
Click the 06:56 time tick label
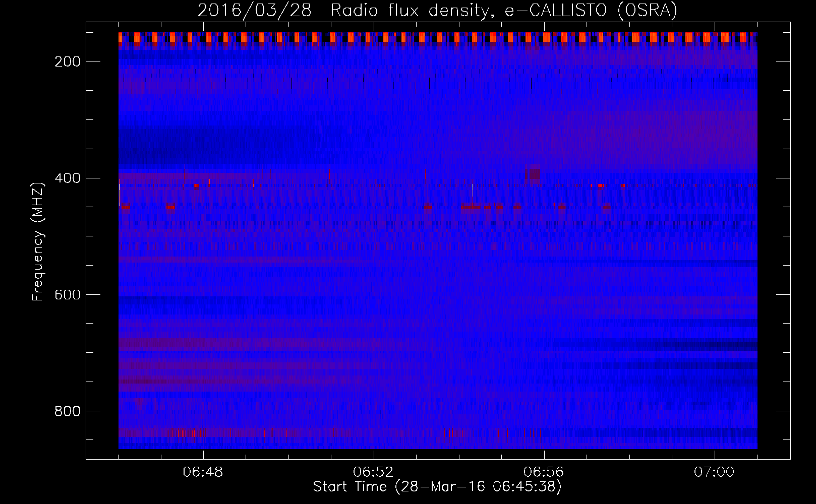point(544,472)
